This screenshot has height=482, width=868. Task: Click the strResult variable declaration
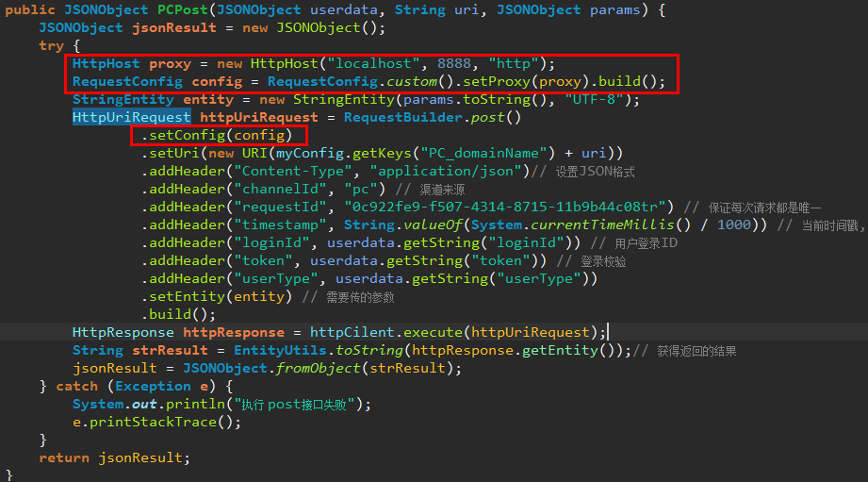click(170, 351)
